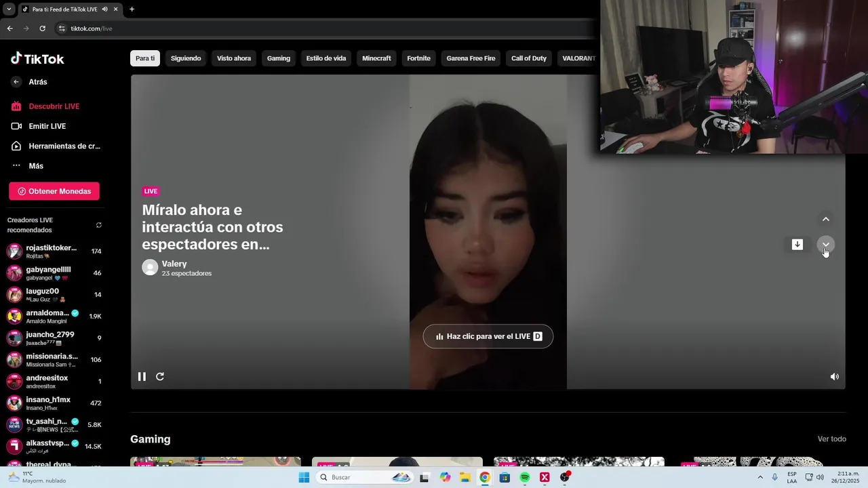Mute the LIVE preview audio
The image size is (868, 488).
[835, 377]
